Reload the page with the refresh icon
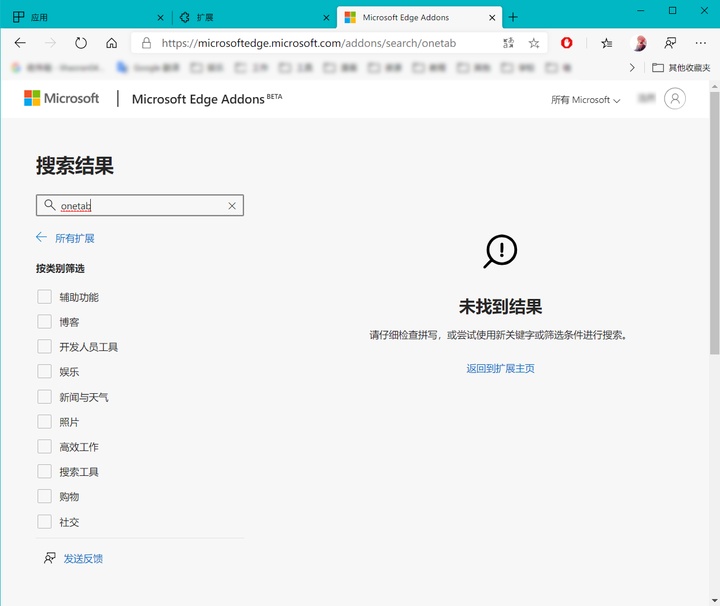This screenshot has height=606, width=720. pos(81,43)
